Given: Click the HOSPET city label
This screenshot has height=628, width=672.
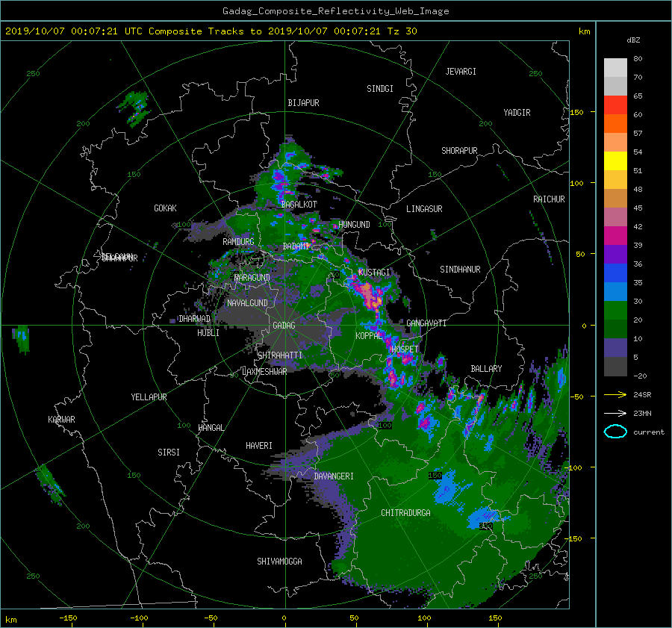Looking at the screenshot, I should pos(405,349).
